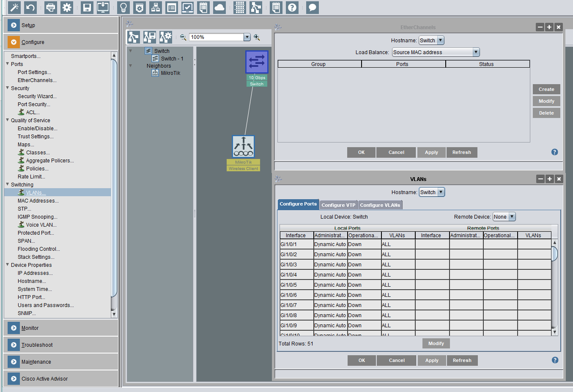Switch to the Configure VLANs tab
The height and width of the screenshot is (392, 573).
[x=380, y=205]
